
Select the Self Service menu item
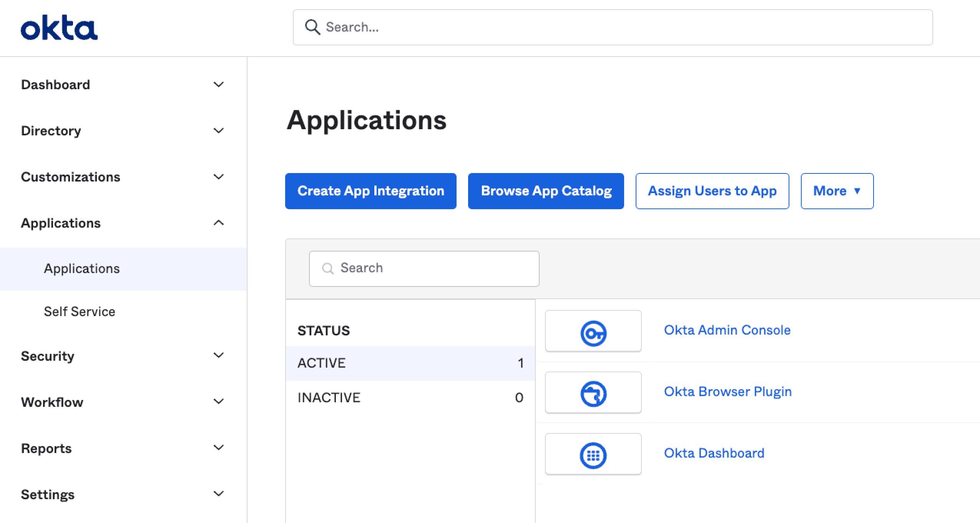coord(80,311)
